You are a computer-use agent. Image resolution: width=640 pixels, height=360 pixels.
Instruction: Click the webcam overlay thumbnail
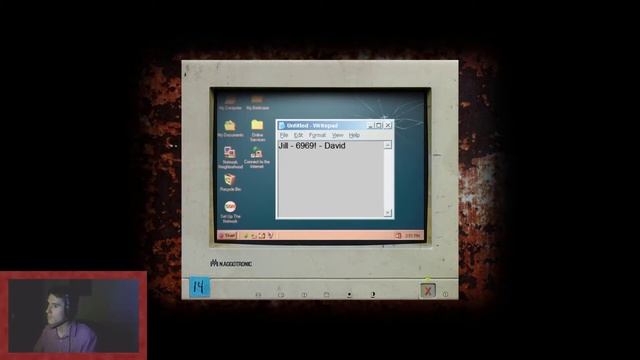point(73,316)
